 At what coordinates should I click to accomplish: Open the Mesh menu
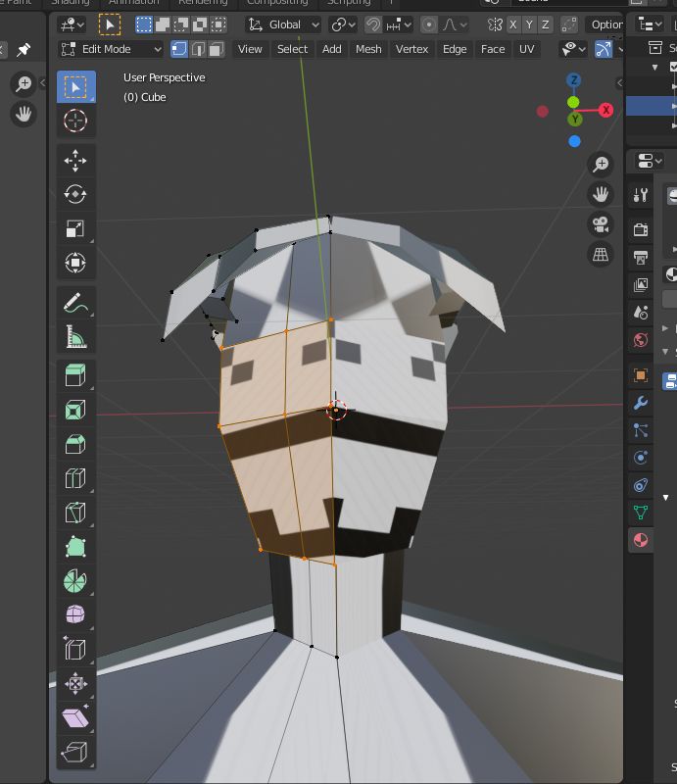[x=368, y=49]
